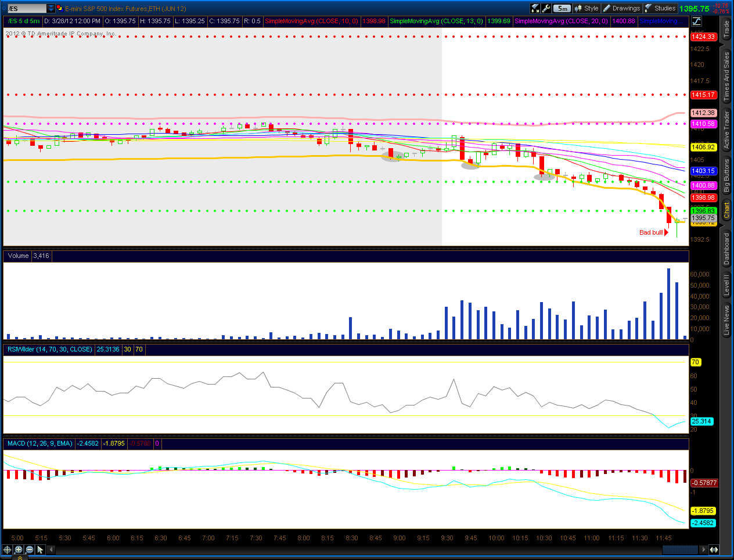Click the small flag icon beside the symbol box
The width and height of the screenshot is (734, 560).
[x=59, y=9]
